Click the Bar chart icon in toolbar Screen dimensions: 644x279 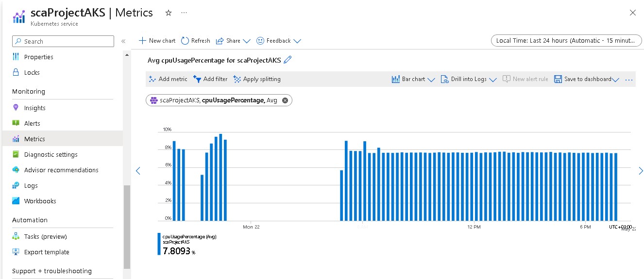click(x=395, y=79)
